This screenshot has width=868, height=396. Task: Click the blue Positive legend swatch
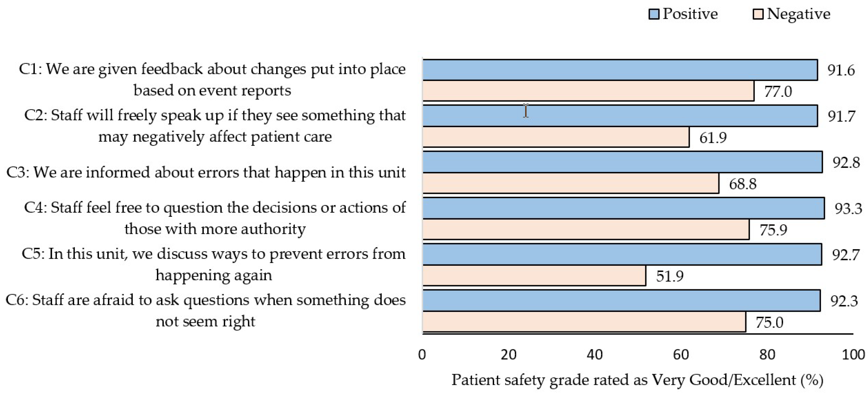(654, 14)
